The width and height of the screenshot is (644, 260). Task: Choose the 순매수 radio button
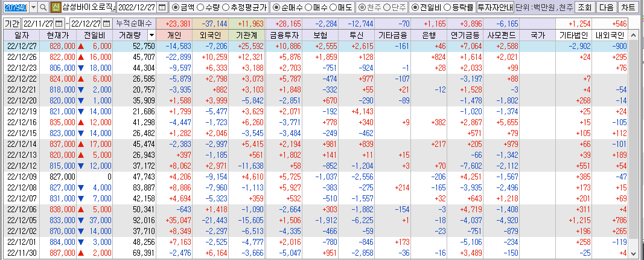(x=276, y=7)
